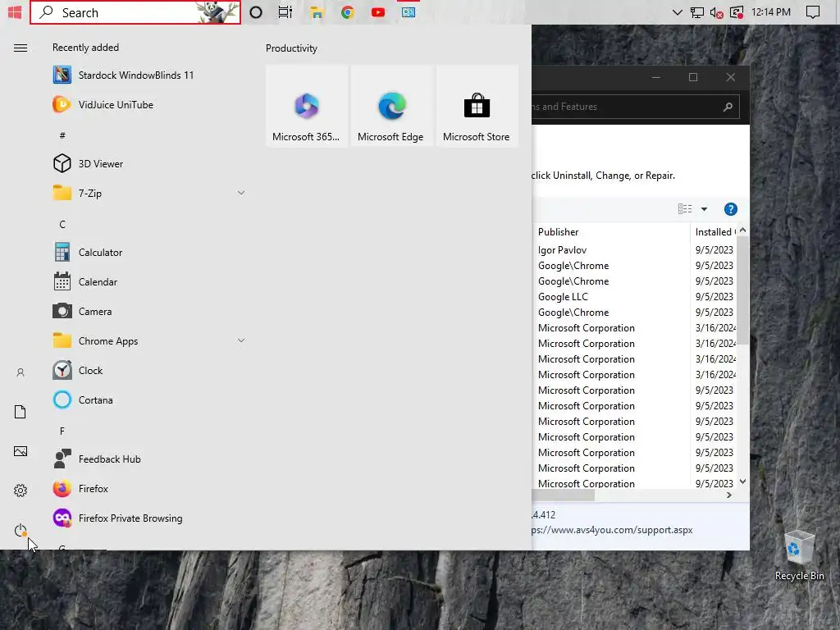Click the muted volume tray icon

point(716,12)
